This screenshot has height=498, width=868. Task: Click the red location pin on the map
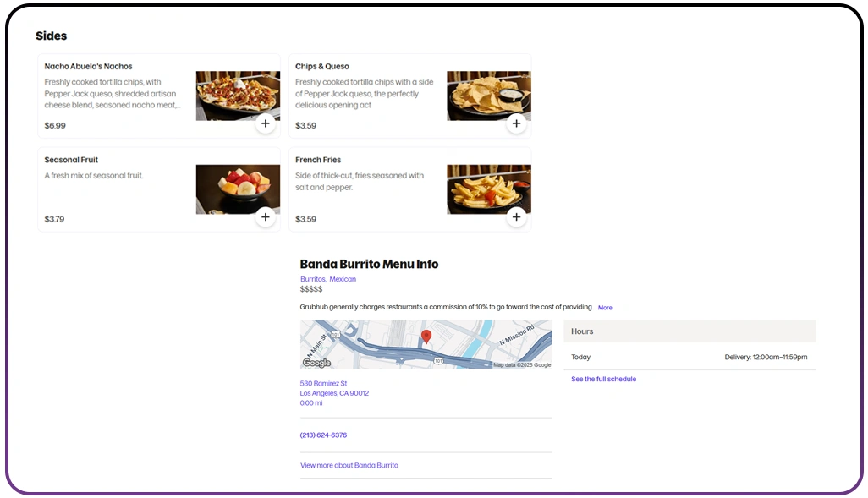[426, 336]
